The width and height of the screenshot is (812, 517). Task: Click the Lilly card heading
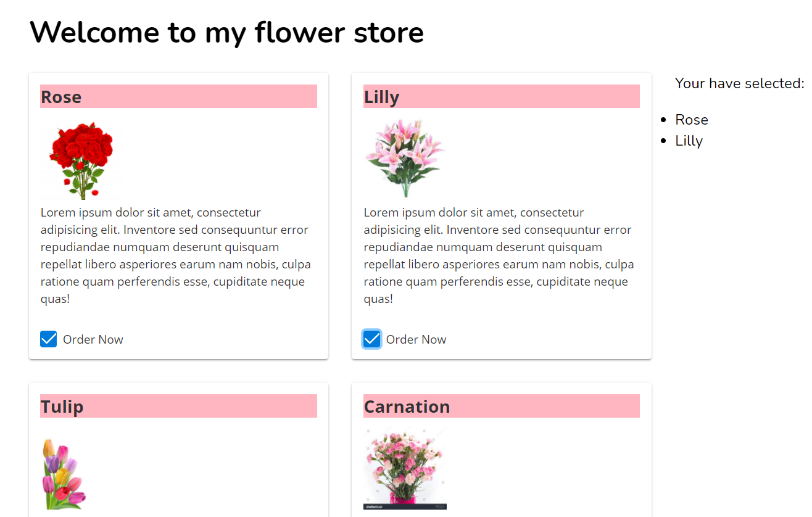(381, 97)
